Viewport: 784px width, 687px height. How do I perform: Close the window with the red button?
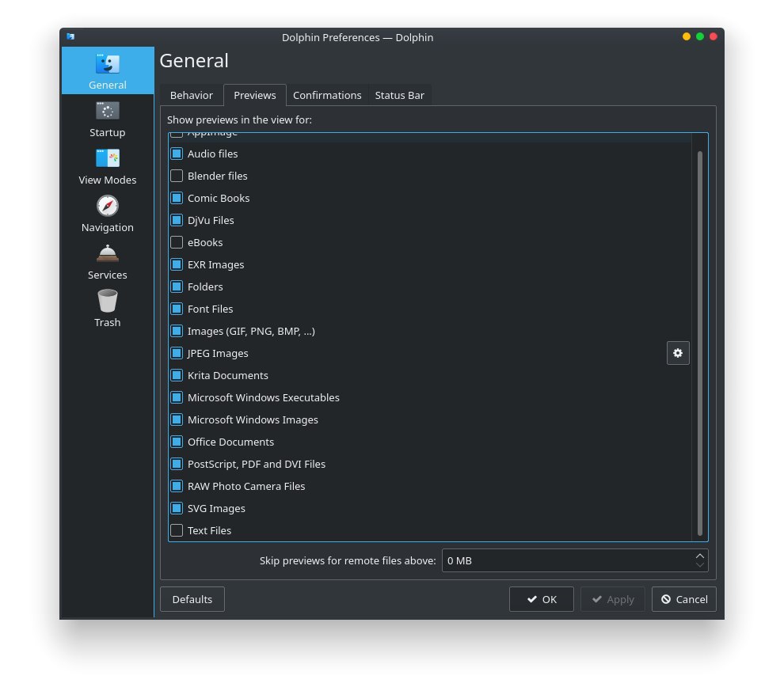click(x=714, y=36)
